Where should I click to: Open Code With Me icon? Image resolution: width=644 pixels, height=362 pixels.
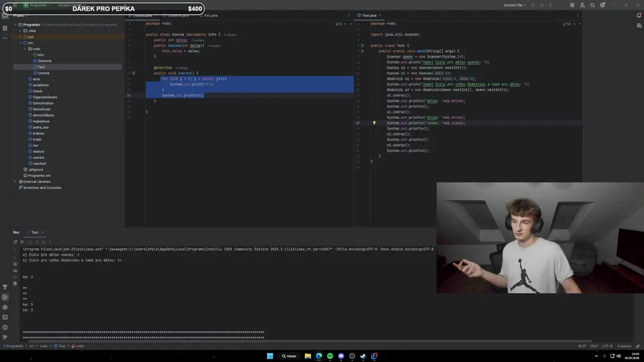click(583, 5)
